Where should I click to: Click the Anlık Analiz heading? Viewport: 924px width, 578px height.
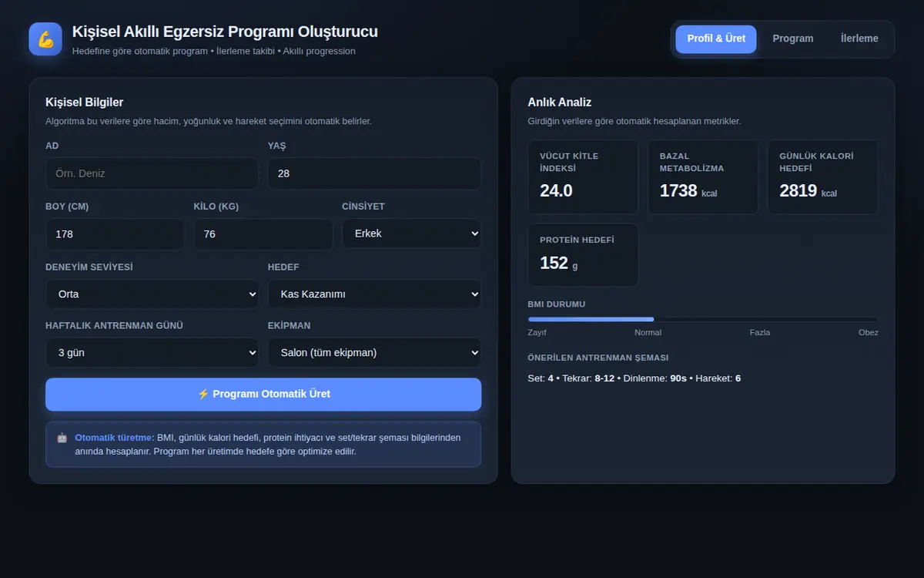[x=560, y=102]
